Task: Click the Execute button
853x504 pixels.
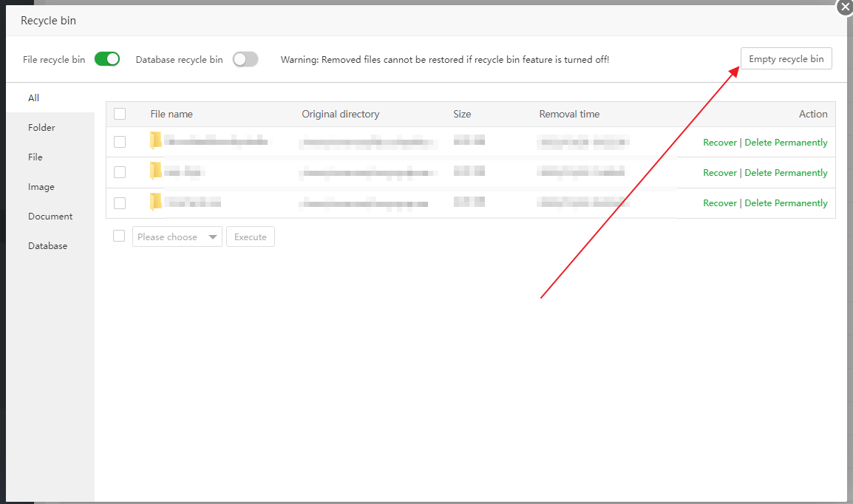Action: [251, 236]
